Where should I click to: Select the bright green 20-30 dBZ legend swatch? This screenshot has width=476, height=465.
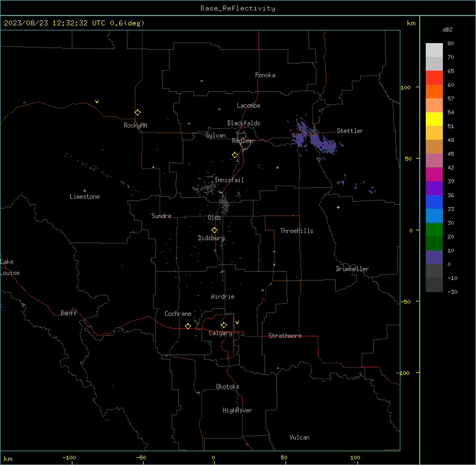[x=434, y=230]
